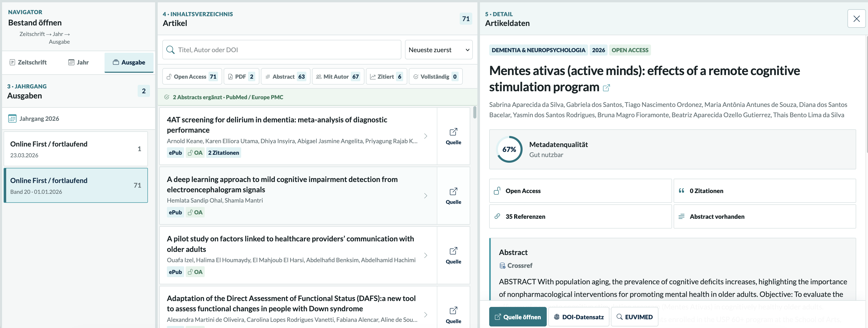The image size is (868, 328).
Task: Search article in EUVIMED
Action: click(x=634, y=317)
